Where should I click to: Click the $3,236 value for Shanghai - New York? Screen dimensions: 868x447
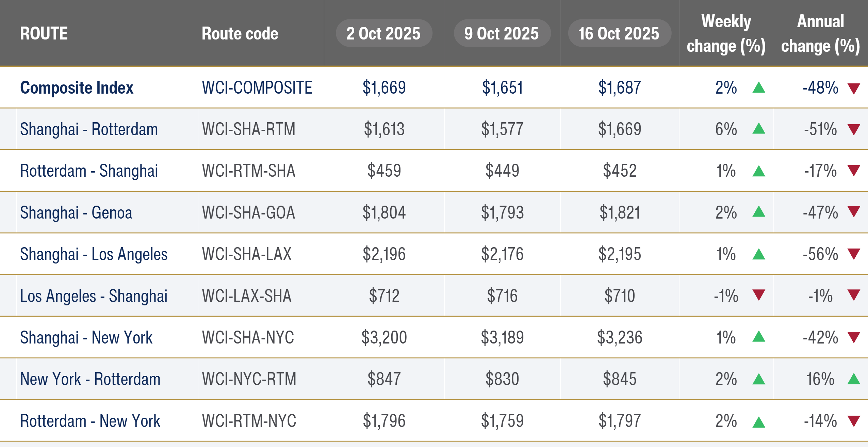tap(619, 337)
